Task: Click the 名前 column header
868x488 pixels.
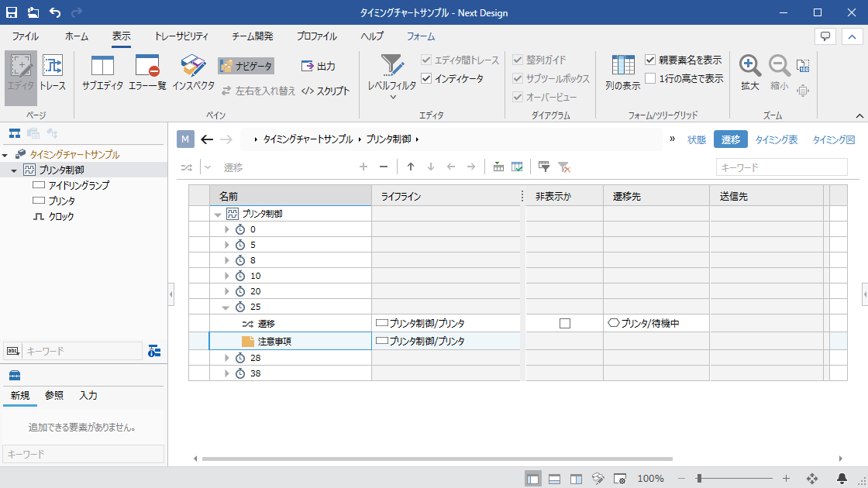Action: [x=291, y=197]
